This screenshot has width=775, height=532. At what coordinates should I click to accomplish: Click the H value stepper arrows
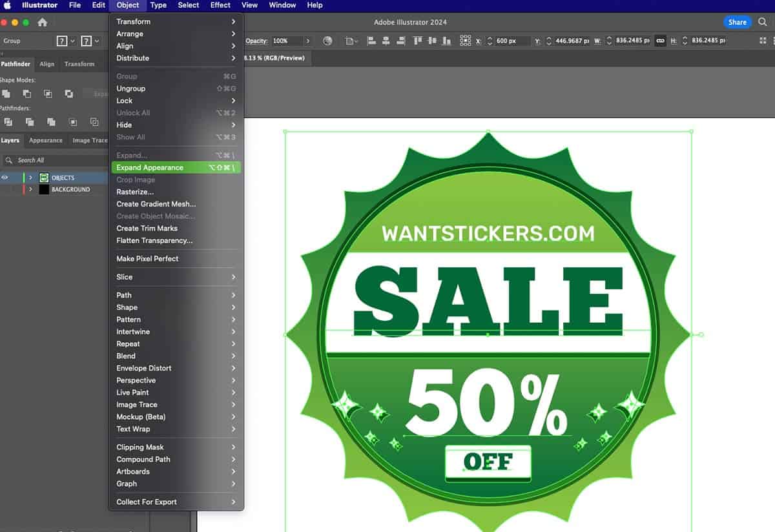(685, 41)
